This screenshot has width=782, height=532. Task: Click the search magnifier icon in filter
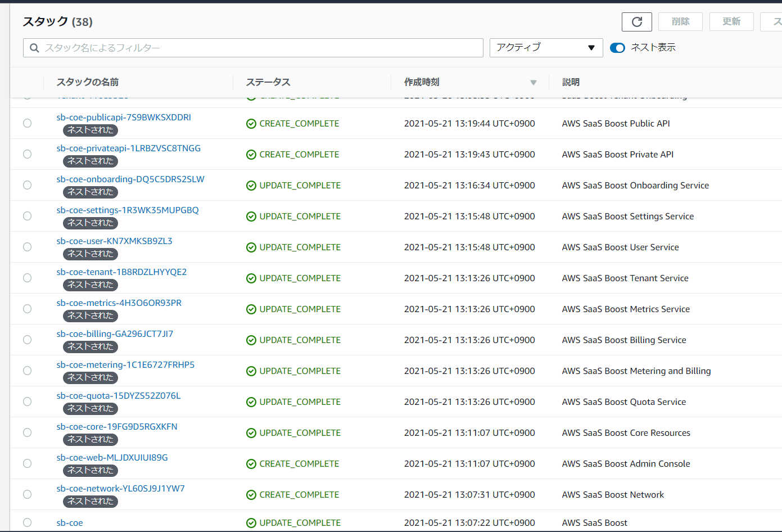coord(34,48)
